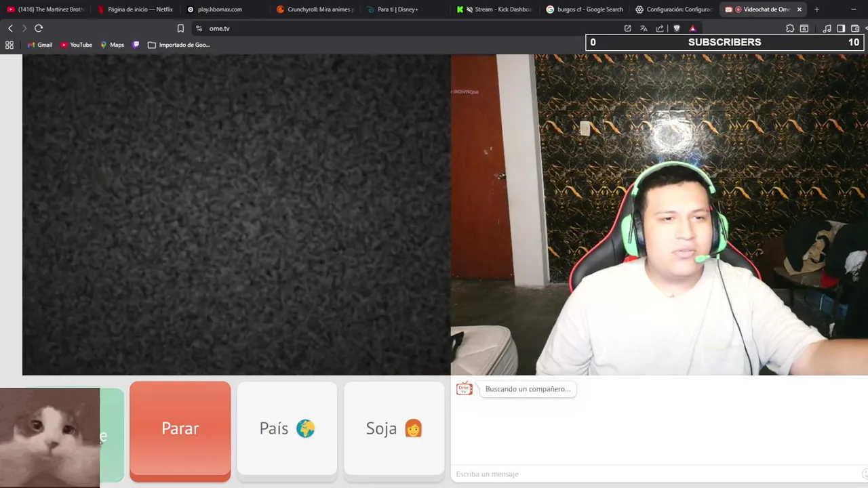The image size is (868, 488).
Task: Open the extensions puzzle icon
Action: pos(790,28)
